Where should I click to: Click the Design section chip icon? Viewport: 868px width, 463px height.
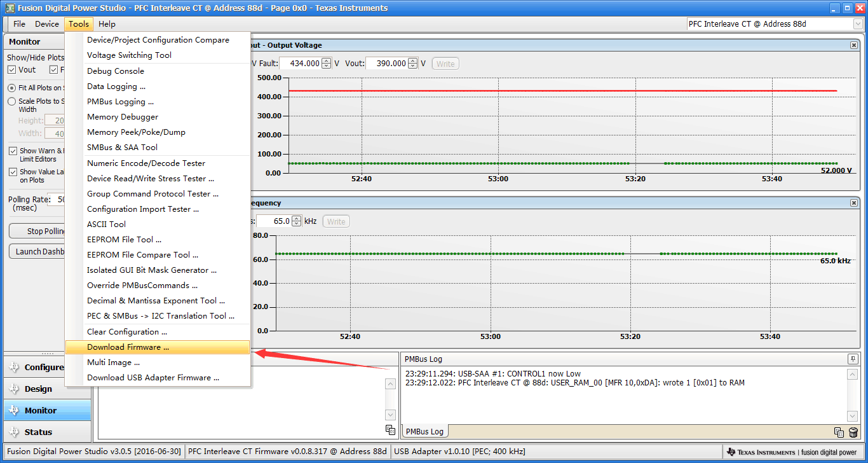tap(15, 389)
